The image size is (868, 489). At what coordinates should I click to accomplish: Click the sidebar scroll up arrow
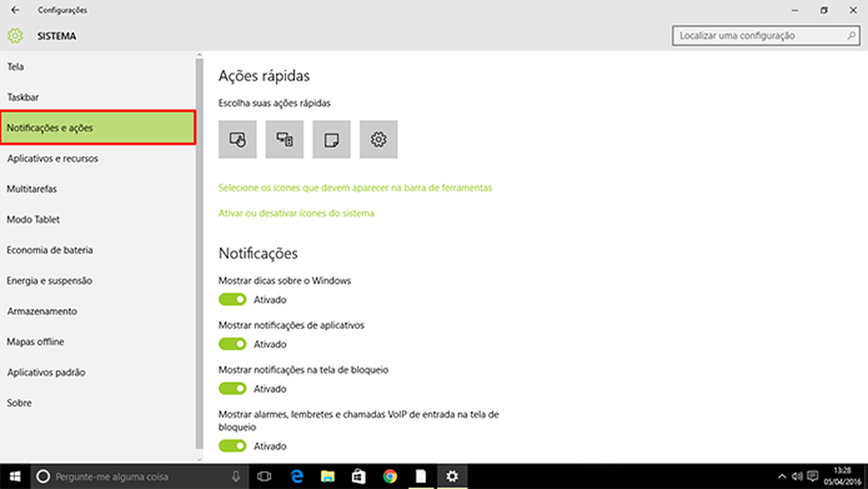(199, 56)
